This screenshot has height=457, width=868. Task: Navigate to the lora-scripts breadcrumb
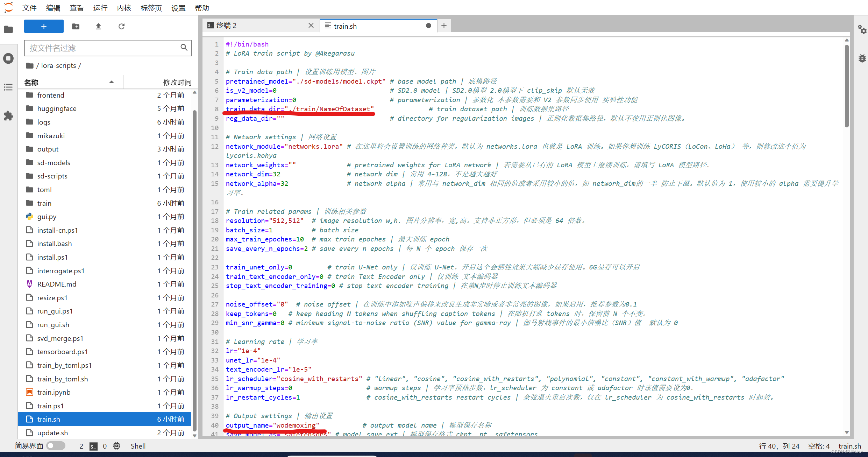point(58,65)
